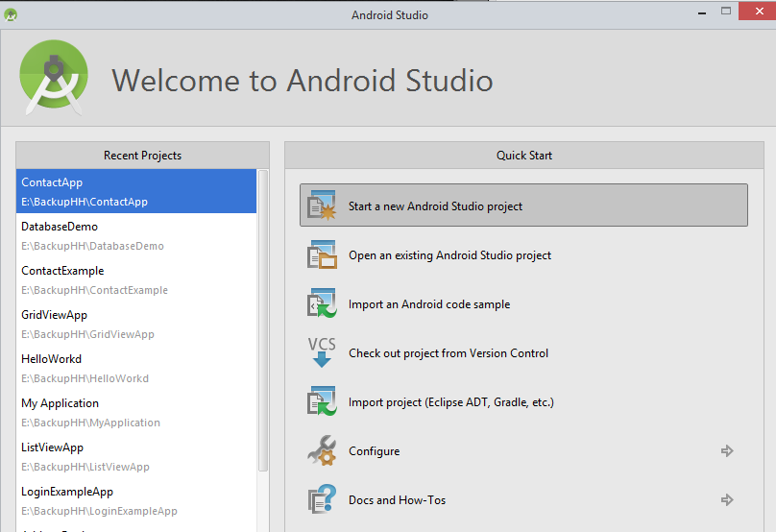Expand the Configure submenu arrow

point(726,450)
